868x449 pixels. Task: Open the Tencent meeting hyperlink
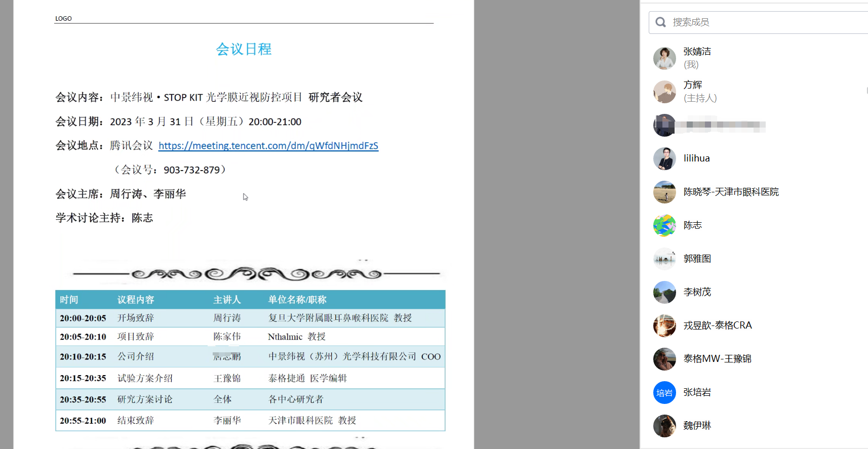coord(268,146)
